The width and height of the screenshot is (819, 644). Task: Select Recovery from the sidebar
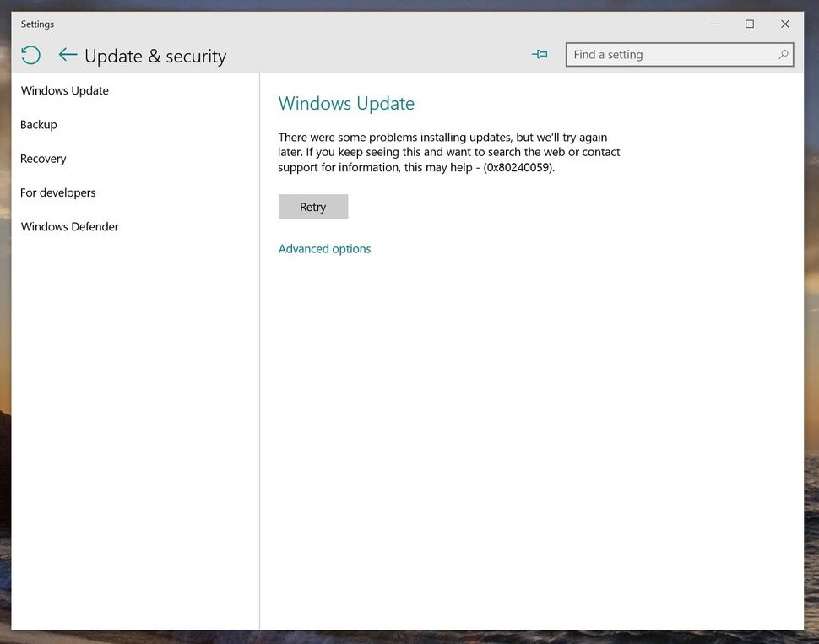coord(43,159)
